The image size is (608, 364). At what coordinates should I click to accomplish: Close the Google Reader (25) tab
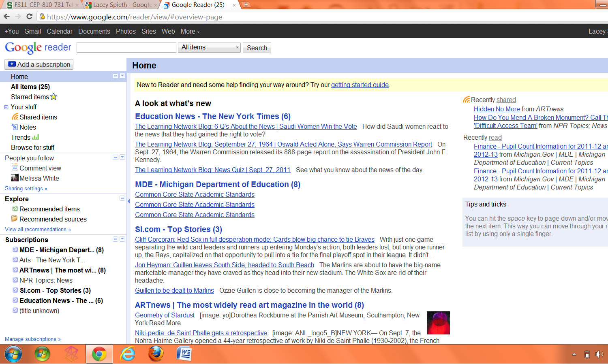(234, 5)
